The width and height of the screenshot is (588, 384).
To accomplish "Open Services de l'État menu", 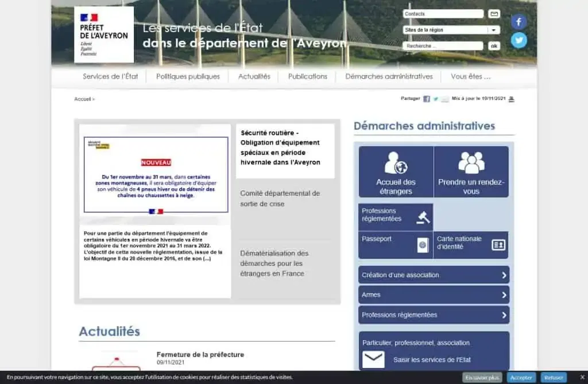I will 110,76.
